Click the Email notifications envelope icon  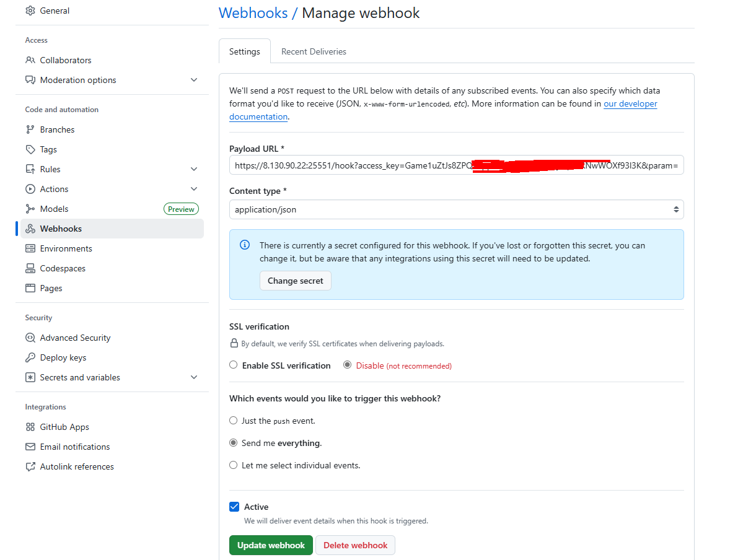coord(30,447)
